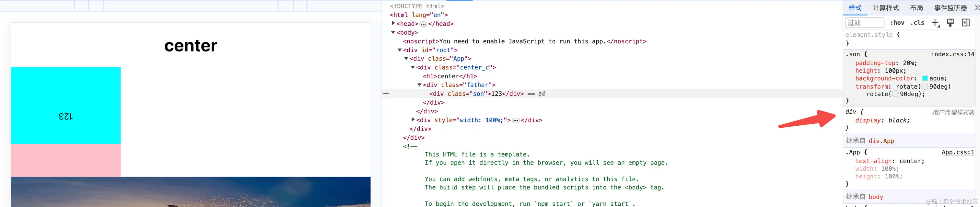This screenshot has height=207, width=980.
Task: Click the aqua box showing 123
Action: 66,105
